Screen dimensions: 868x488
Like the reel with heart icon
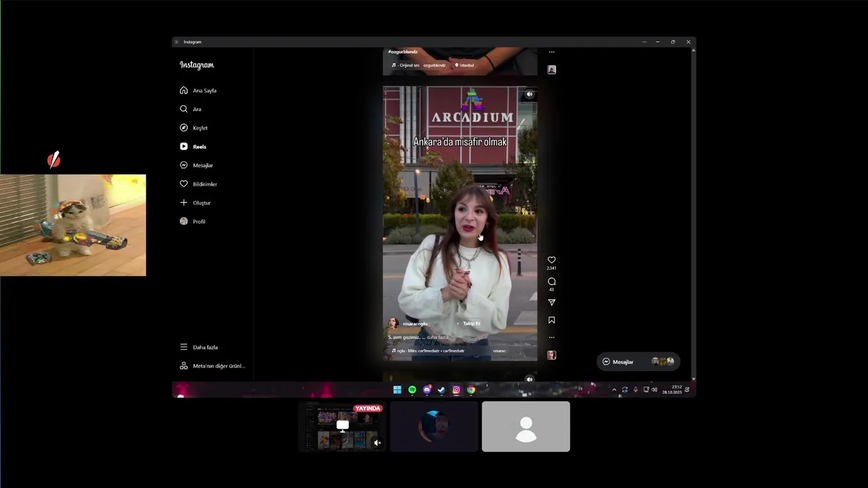pyautogui.click(x=551, y=260)
